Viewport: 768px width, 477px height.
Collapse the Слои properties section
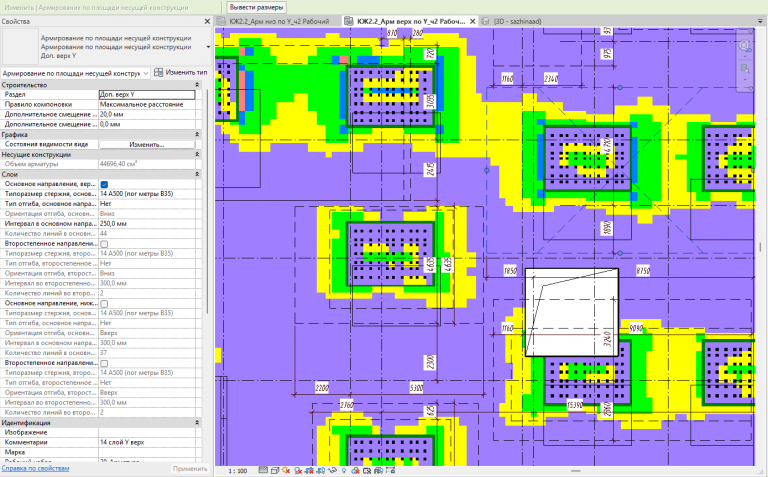click(x=197, y=174)
